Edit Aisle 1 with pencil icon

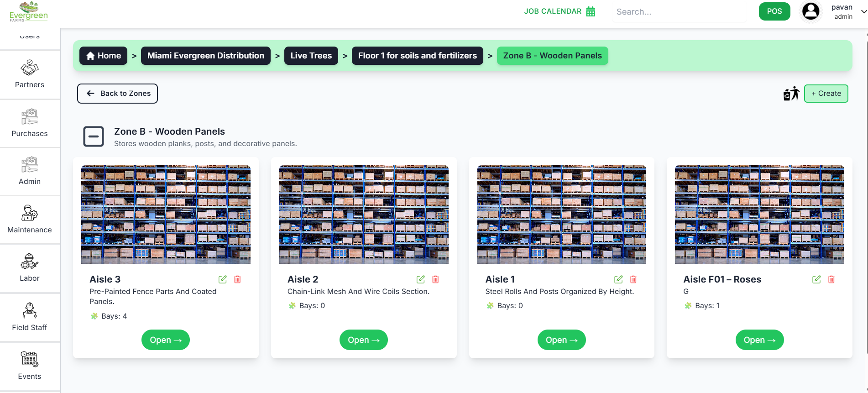pos(618,279)
